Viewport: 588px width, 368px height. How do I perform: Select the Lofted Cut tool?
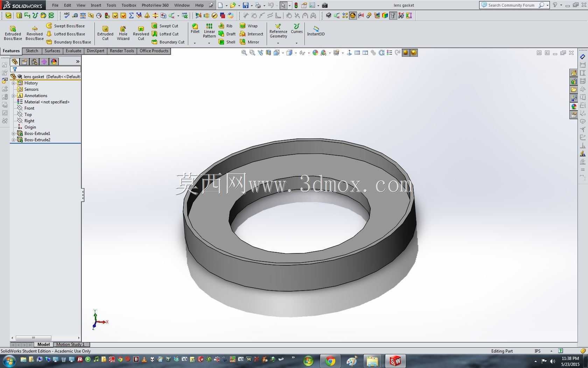165,34
